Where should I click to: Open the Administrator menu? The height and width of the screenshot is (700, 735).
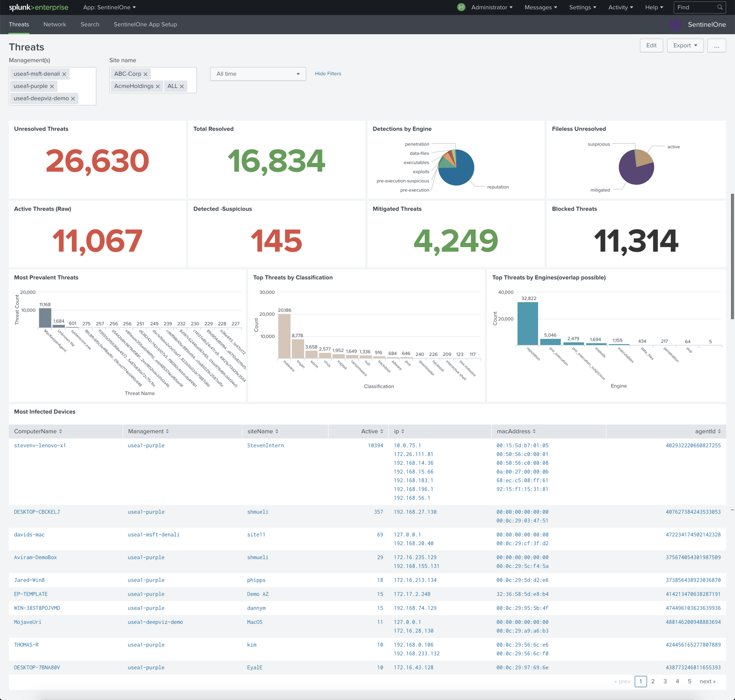pos(492,7)
